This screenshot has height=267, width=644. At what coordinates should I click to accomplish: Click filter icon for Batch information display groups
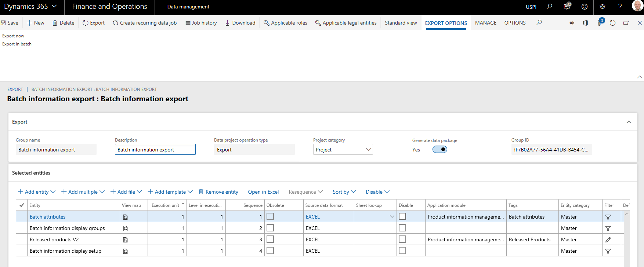coord(608,228)
